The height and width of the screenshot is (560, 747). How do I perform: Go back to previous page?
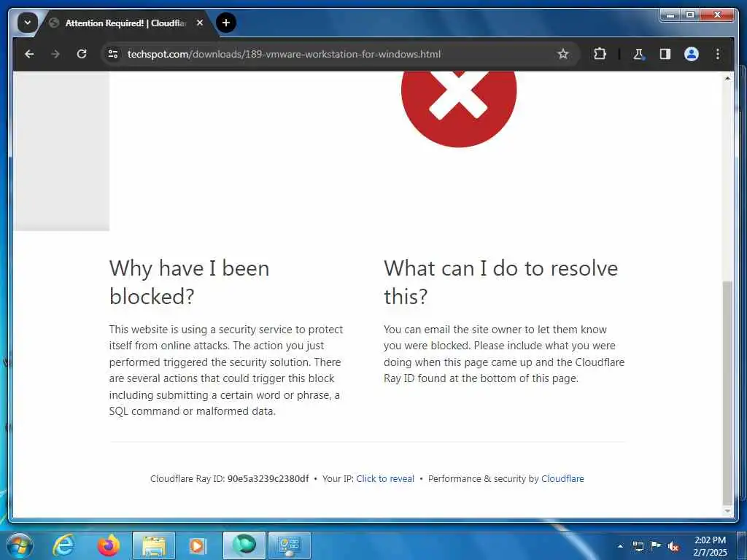[29, 54]
